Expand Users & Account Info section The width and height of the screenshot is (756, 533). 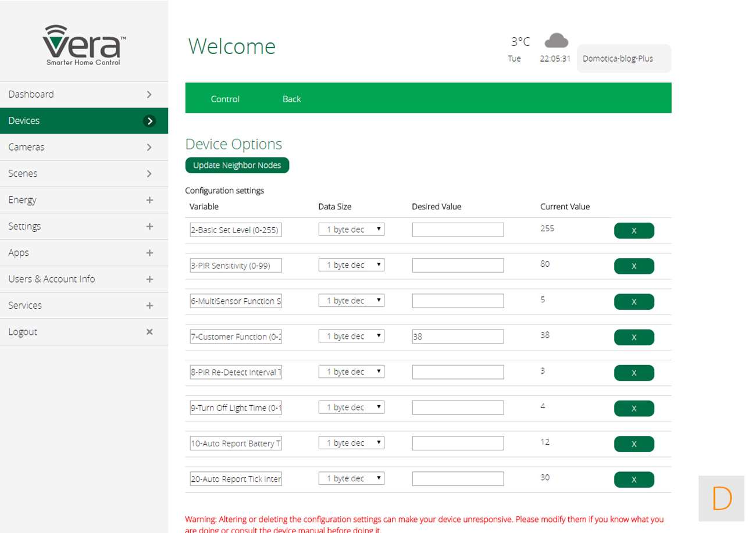149,279
